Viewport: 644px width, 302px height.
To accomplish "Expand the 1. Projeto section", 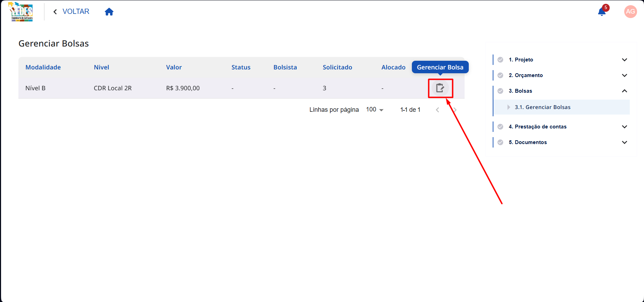I will pyautogui.click(x=624, y=60).
